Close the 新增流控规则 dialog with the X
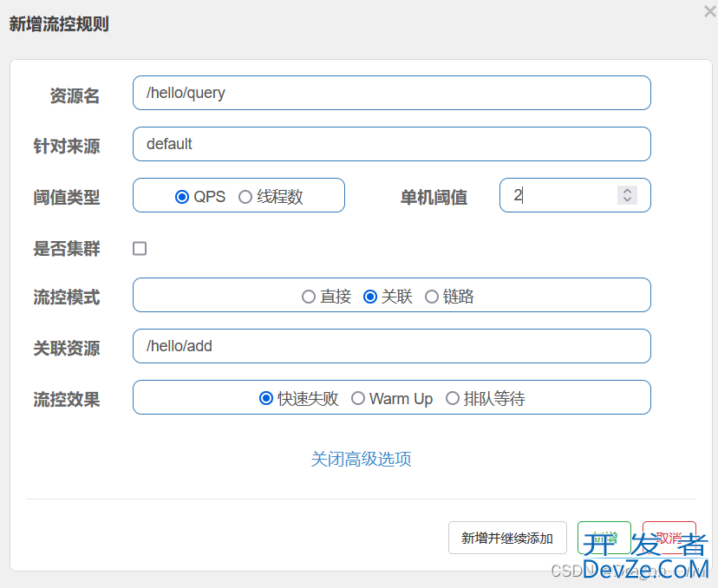 pyautogui.click(x=710, y=11)
